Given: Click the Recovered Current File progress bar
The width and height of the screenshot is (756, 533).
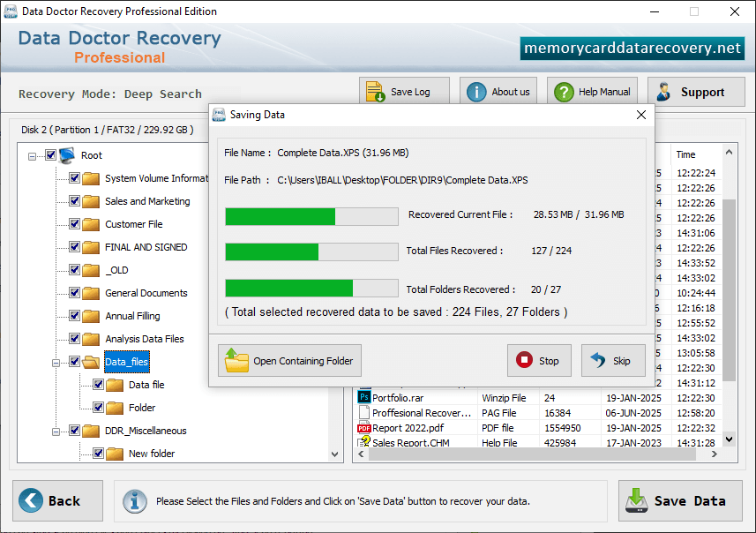Looking at the screenshot, I should [311, 216].
